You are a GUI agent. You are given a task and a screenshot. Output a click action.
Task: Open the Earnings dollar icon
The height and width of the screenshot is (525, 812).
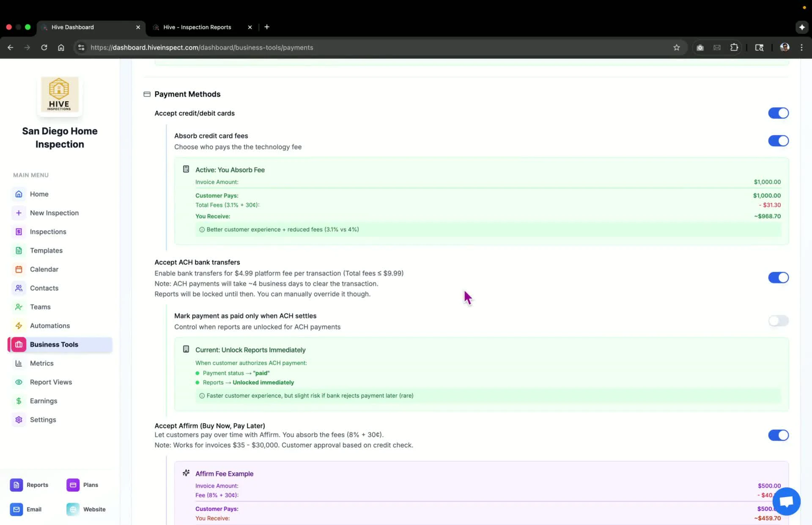point(19,401)
